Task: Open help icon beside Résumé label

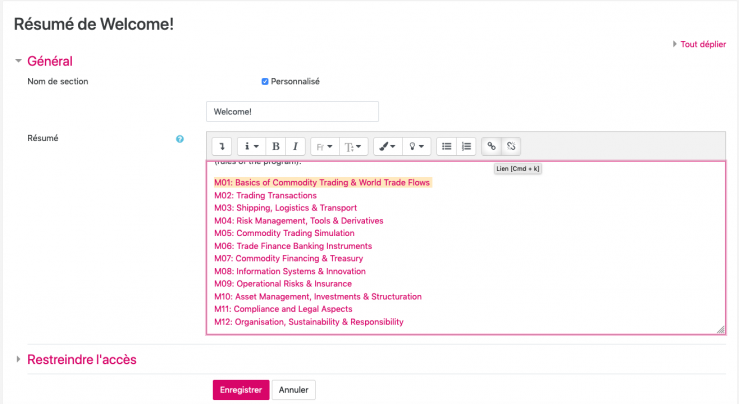Action: click(180, 139)
